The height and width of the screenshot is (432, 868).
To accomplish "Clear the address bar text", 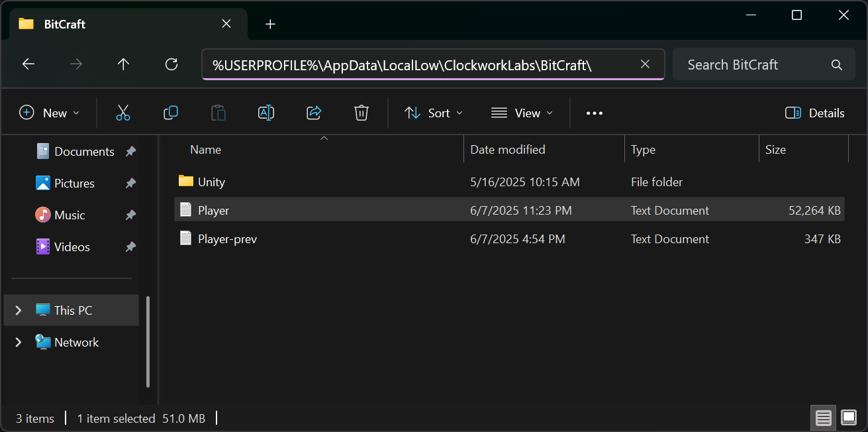I will click(646, 64).
